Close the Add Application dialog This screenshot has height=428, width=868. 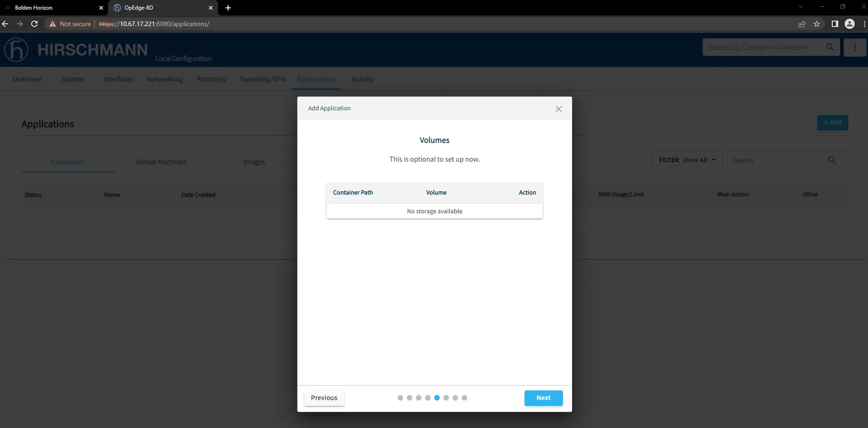559,109
